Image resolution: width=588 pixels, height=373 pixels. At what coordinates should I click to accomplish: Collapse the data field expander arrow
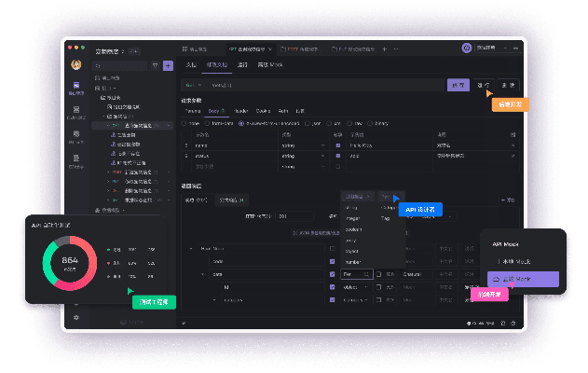click(x=203, y=274)
